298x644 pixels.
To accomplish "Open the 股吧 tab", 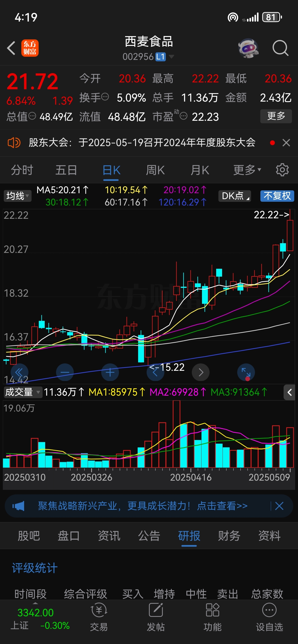I will (x=29, y=536).
